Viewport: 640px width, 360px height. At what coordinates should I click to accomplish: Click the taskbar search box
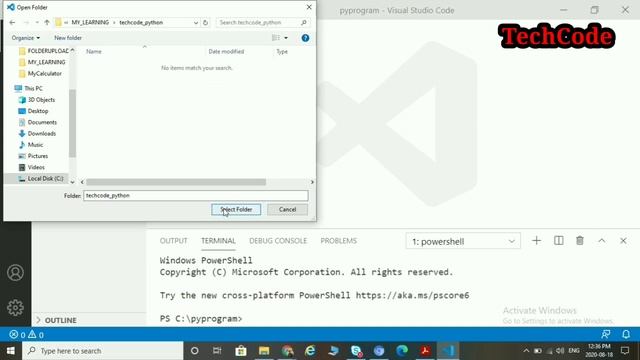click(x=102, y=351)
